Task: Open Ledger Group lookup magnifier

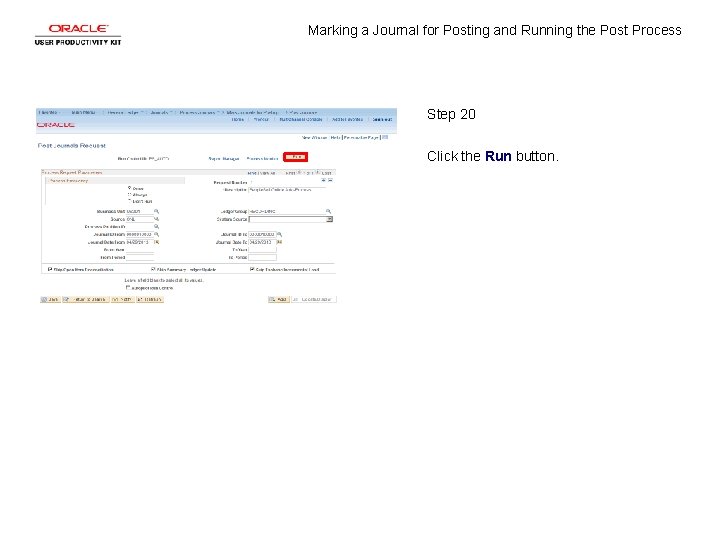Action: coord(328,211)
